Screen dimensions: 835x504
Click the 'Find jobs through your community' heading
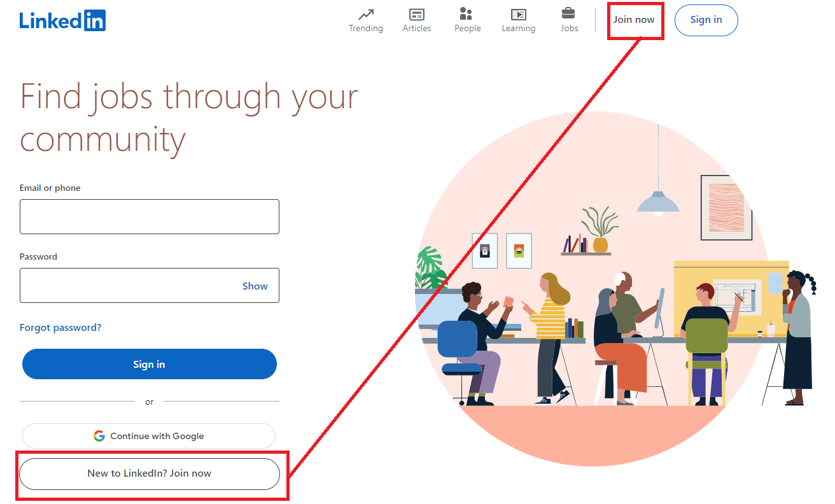point(189,117)
